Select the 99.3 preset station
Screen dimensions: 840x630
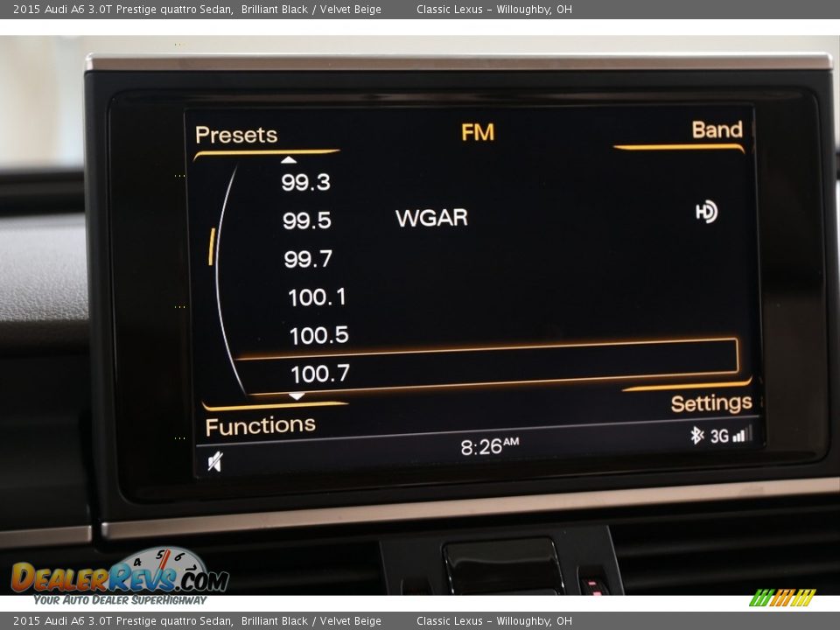tap(305, 182)
